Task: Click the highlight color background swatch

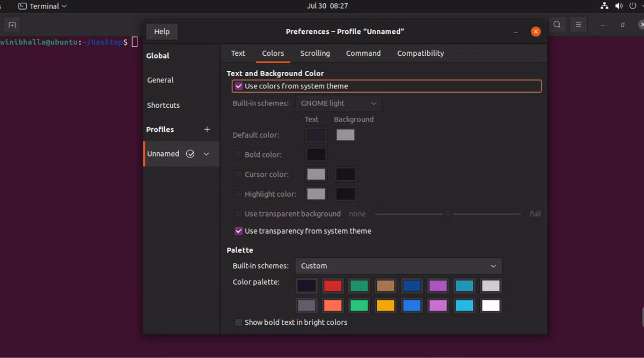Action: click(345, 194)
